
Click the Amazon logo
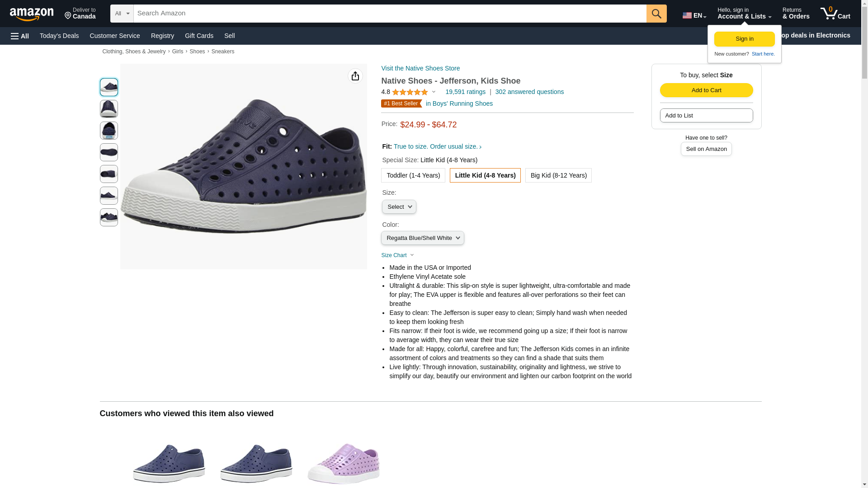(x=32, y=14)
